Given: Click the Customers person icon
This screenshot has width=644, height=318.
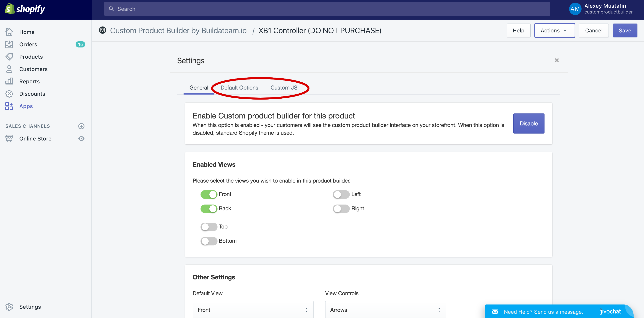Looking at the screenshot, I should tap(9, 69).
